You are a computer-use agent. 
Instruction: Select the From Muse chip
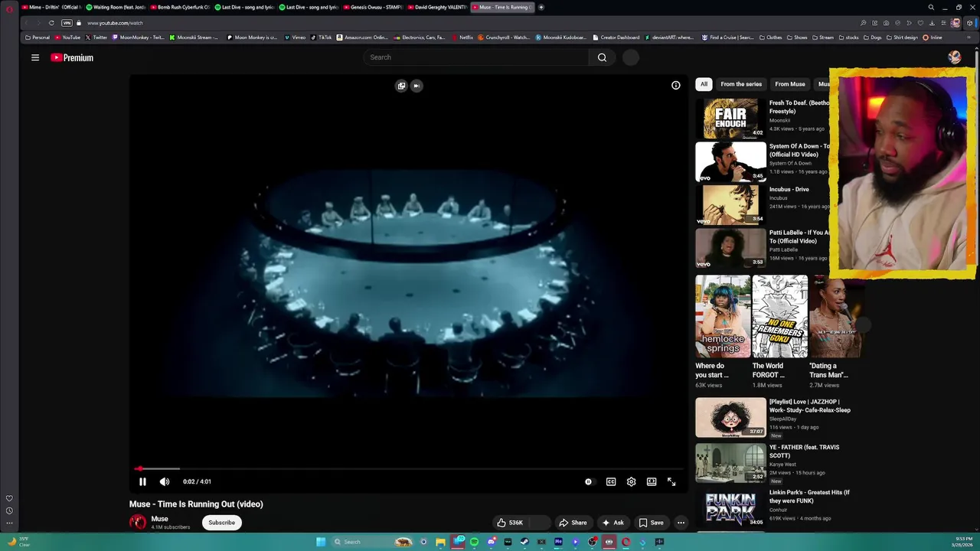pos(789,84)
